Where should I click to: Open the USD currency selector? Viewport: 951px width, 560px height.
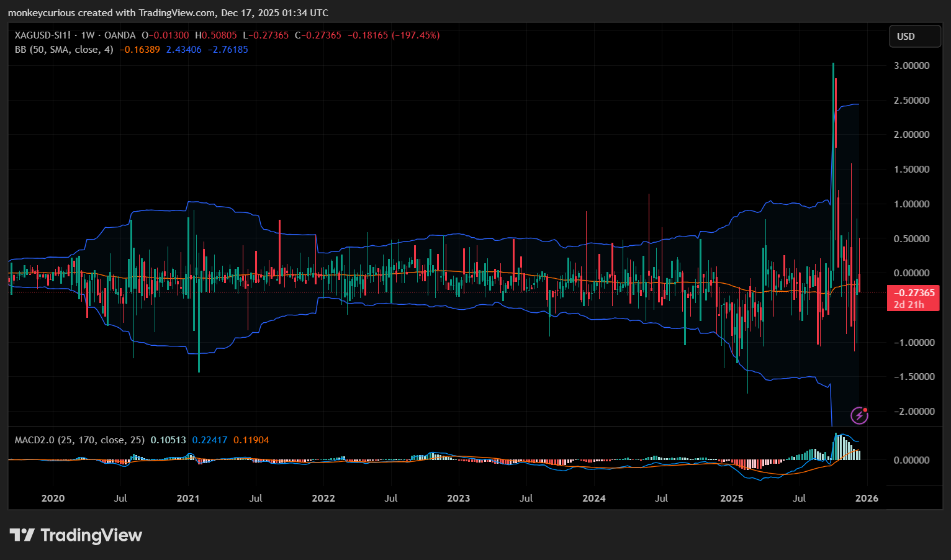pos(914,37)
